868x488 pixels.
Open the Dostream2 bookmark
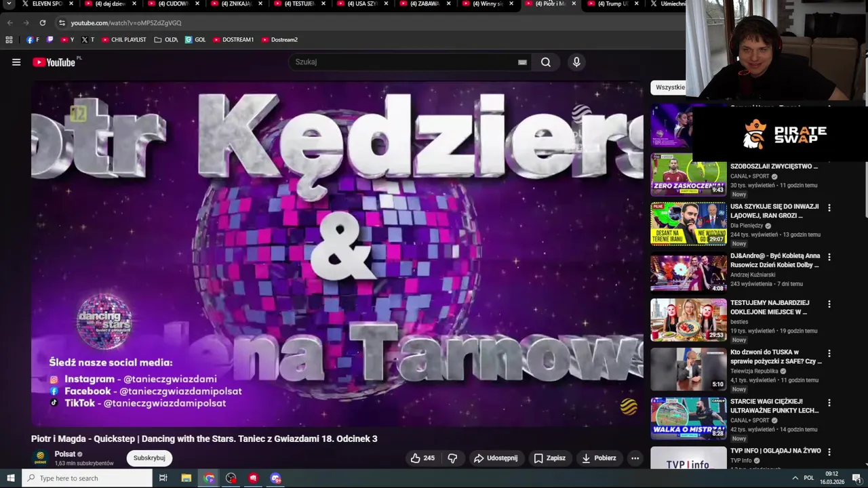[279, 39]
